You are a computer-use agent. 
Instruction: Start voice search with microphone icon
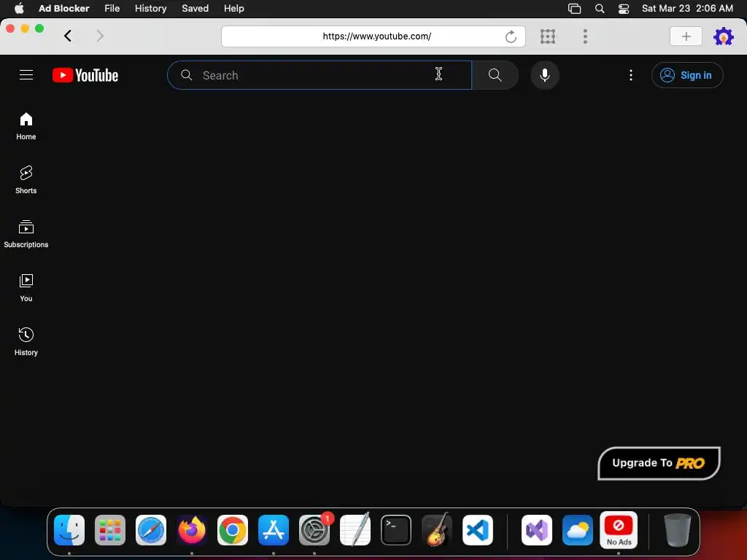(544, 75)
